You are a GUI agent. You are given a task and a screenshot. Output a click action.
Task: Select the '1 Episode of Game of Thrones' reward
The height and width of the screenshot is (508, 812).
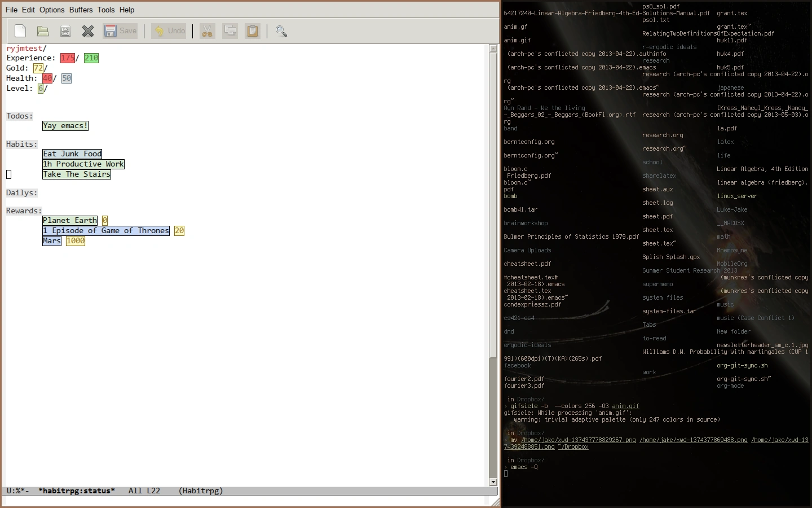point(106,231)
